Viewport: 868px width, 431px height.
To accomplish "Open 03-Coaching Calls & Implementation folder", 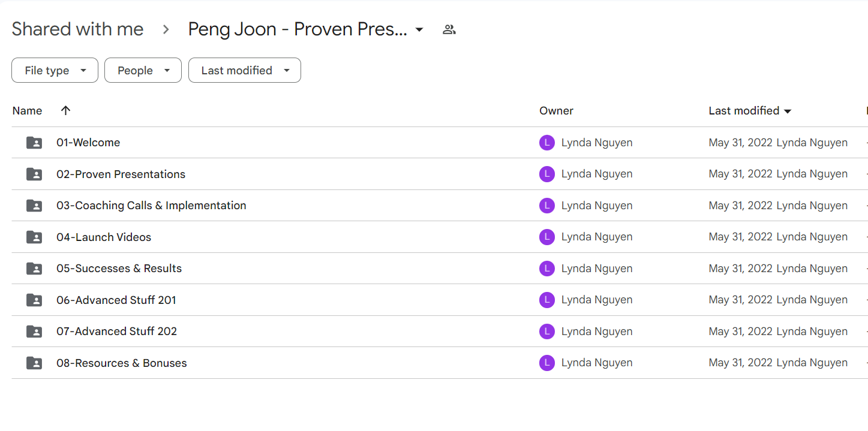I will click(151, 206).
